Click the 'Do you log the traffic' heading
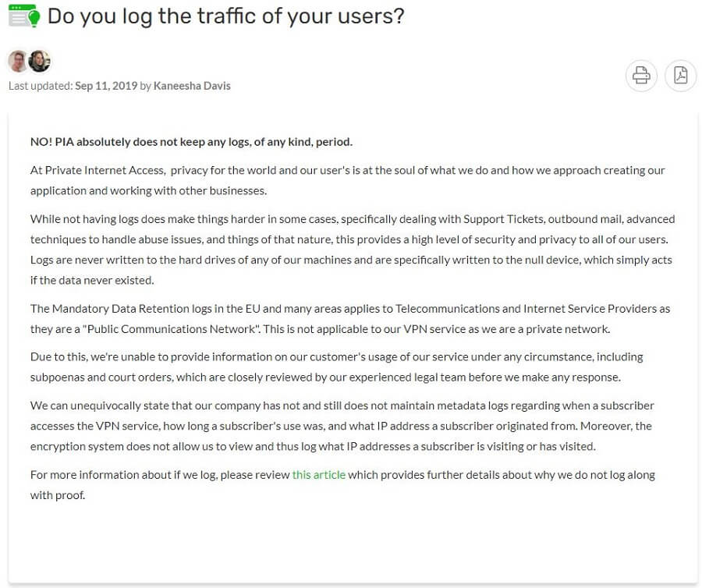 point(225,16)
